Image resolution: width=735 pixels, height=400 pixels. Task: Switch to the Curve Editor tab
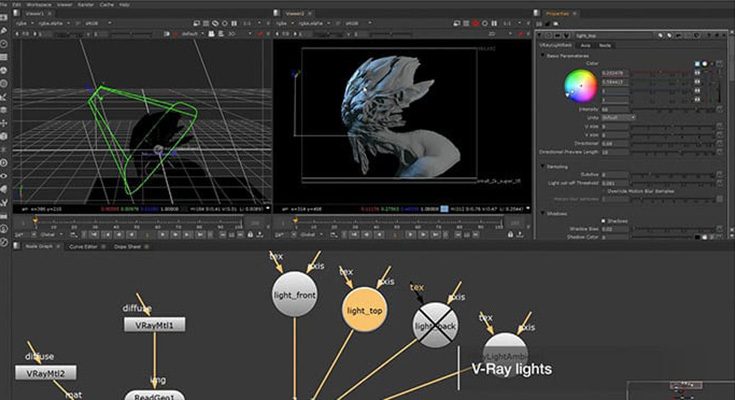pos(83,246)
